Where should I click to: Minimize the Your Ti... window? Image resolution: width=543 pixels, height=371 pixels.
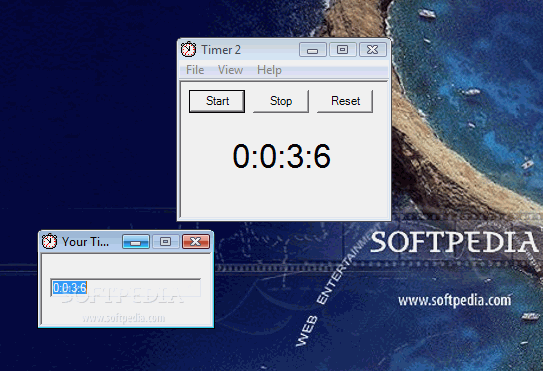coord(136,241)
